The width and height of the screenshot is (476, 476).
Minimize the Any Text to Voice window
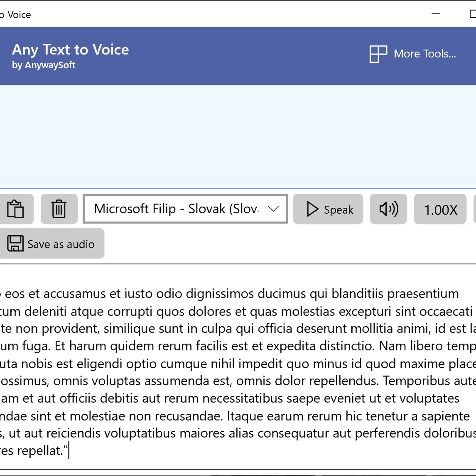[435, 14]
